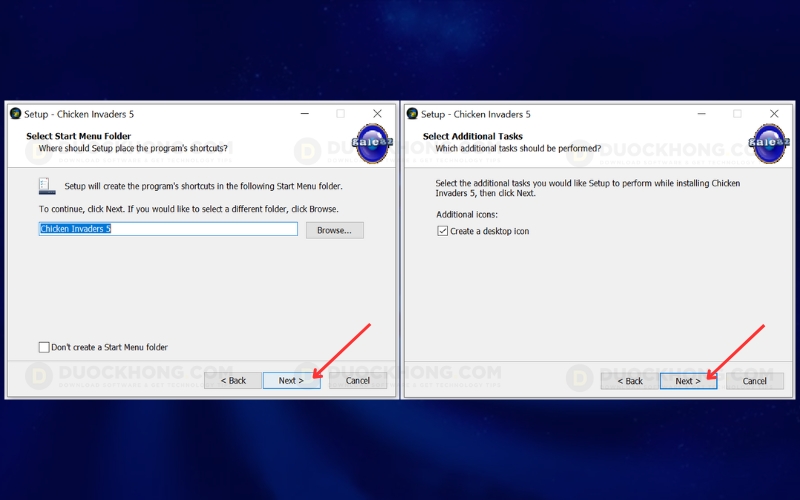800x500 pixels.
Task: Minimize the Select Additional Tasks window
Action: [x=702, y=113]
